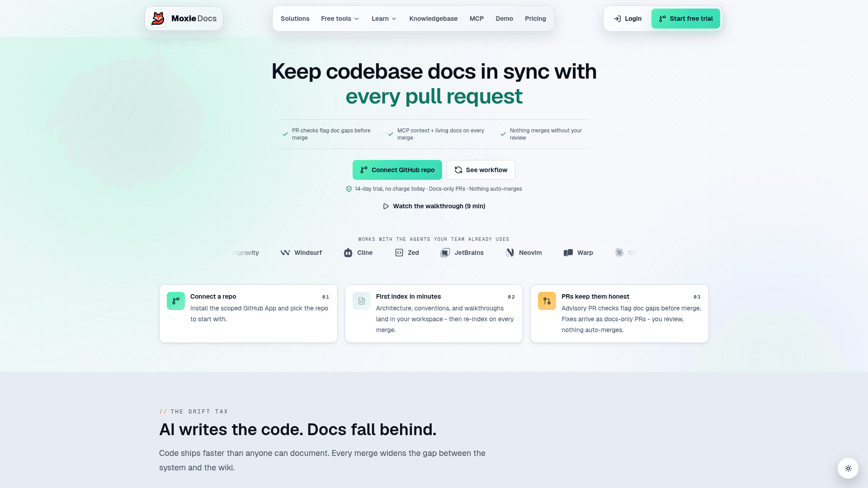This screenshot has height=488, width=868.
Task: Click checkmark beside MCP context + living docs
Action: [x=391, y=134]
